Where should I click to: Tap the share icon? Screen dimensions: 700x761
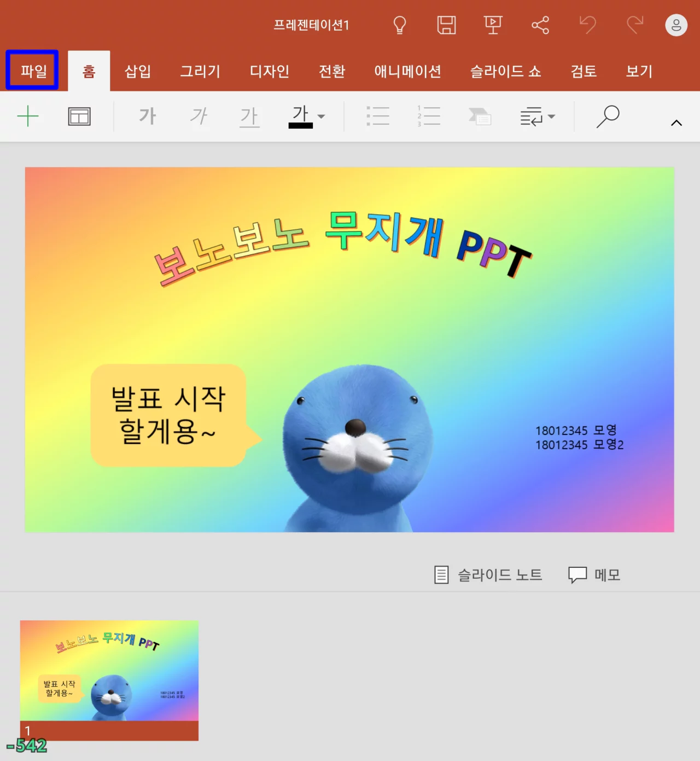[x=540, y=25]
